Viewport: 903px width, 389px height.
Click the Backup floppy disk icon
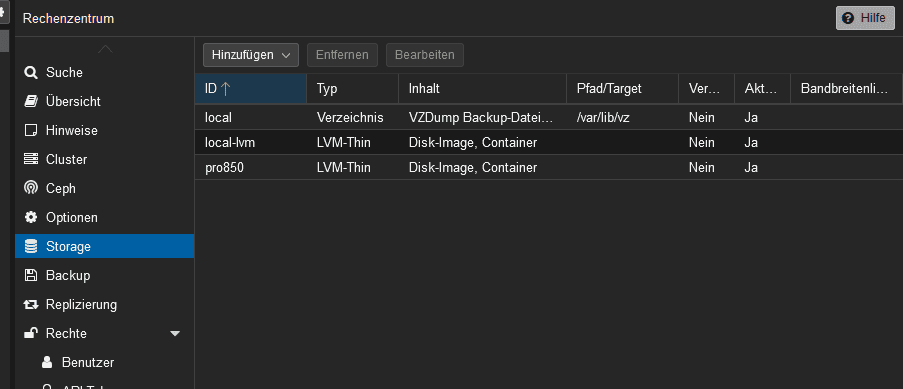[31, 275]
